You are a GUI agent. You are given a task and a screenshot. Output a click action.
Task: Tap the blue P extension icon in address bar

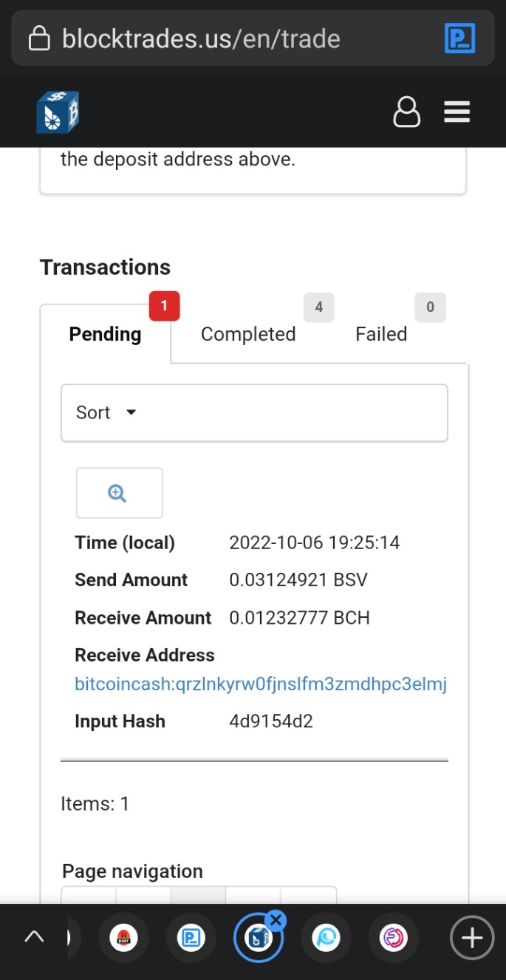459,38
